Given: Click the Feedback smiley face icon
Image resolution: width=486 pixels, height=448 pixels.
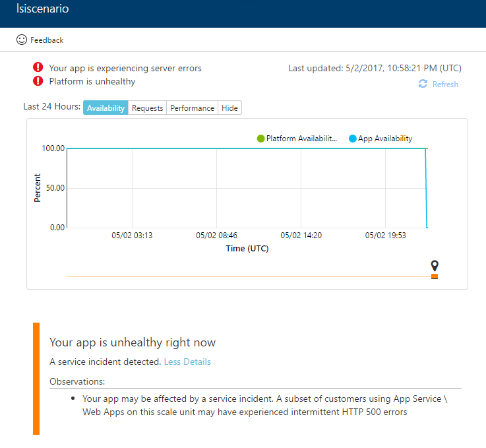Looking at the screenshot, I should point(22,40).
